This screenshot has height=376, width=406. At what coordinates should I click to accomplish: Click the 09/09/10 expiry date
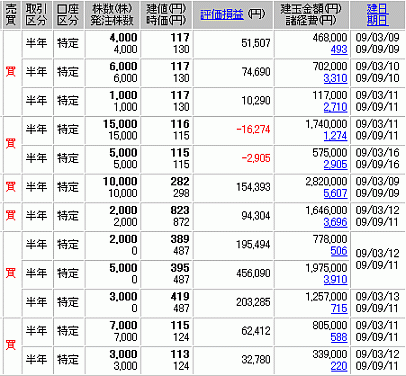(377, 78)
